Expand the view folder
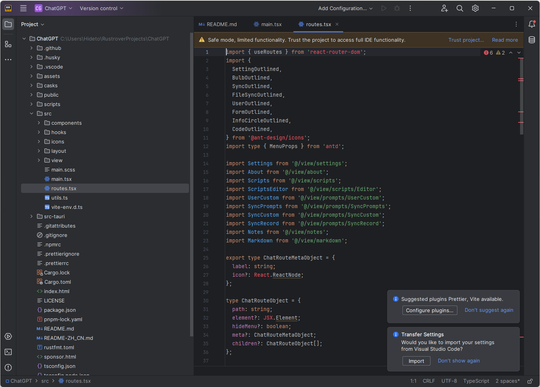 pyautogui.click(x=39, y=160)
